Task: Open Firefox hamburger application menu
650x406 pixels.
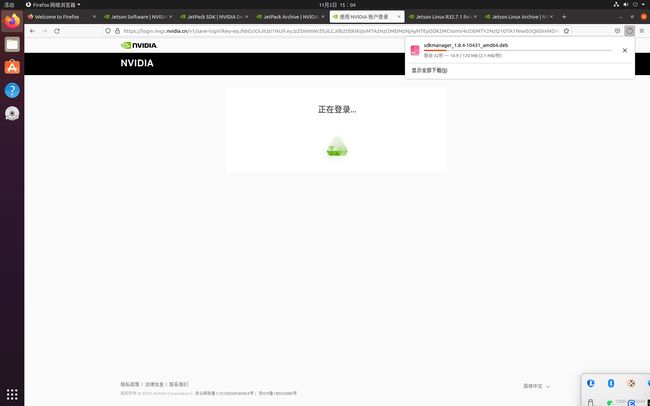Action: pyautogui.click(x=642, y=31)
